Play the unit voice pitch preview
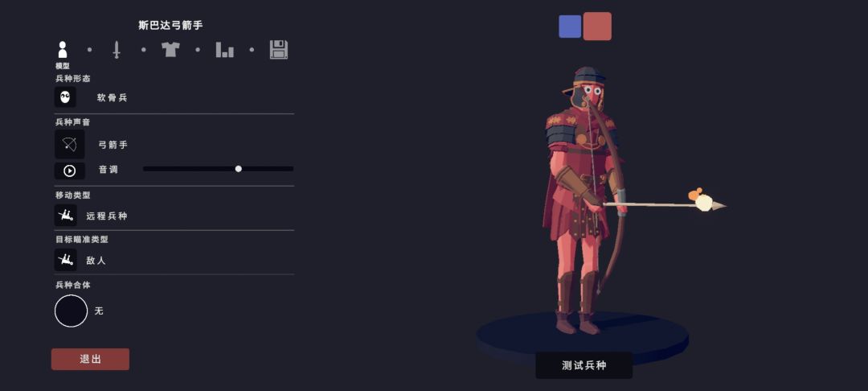 pos(70,171)
